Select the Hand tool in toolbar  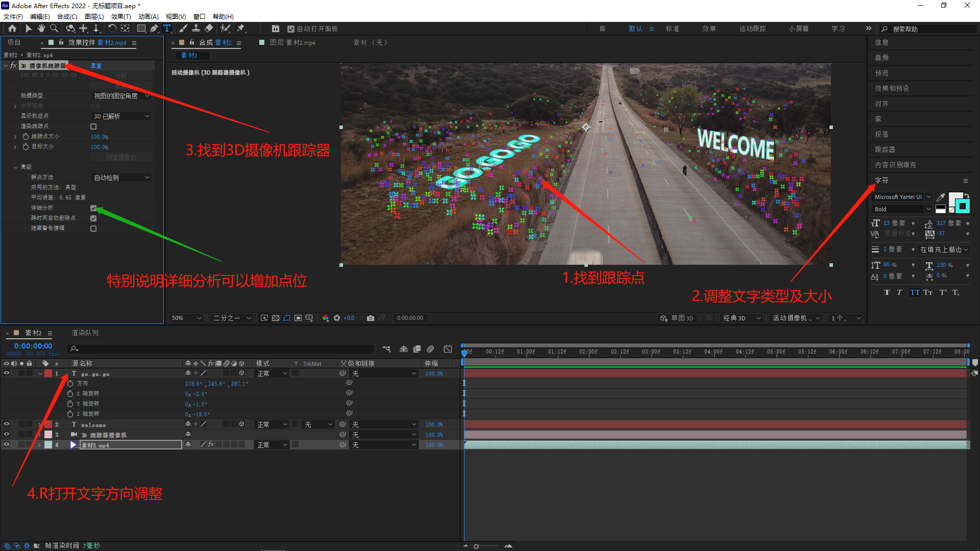tap(41, 29)
